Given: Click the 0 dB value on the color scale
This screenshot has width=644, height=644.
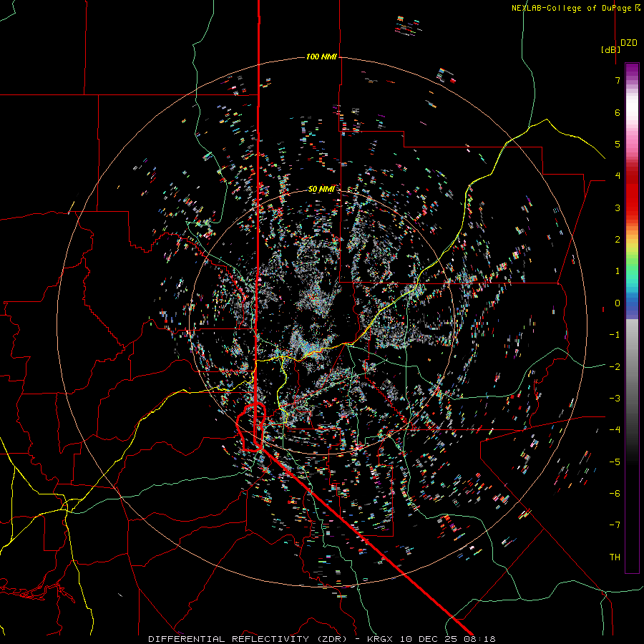Looking at the screenshot, I should (618, 303).
